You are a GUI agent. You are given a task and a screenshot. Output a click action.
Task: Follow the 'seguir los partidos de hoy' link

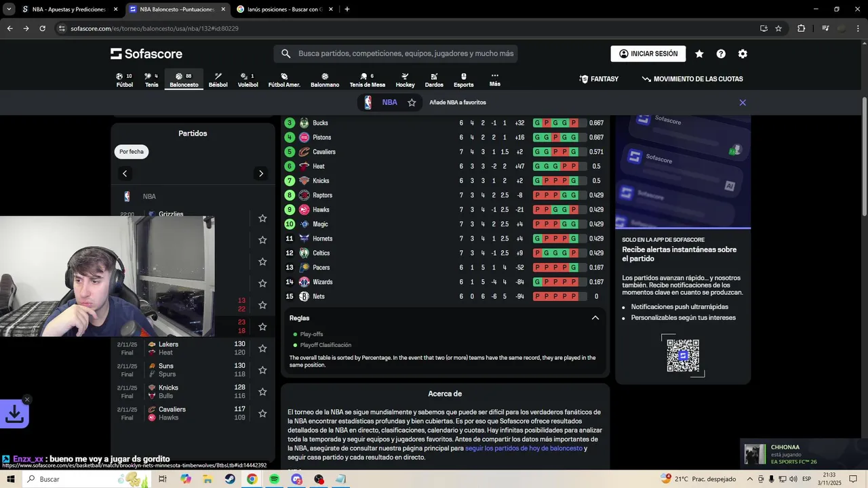[x=524, y=448]
